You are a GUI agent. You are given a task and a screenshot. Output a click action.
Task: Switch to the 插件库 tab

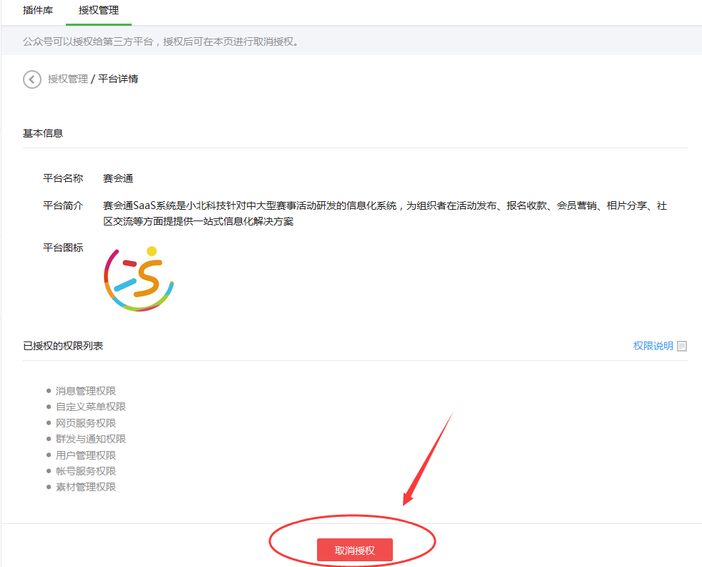click(x=38, y=9)
